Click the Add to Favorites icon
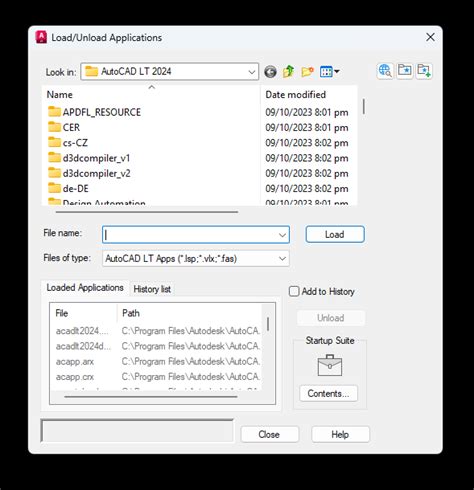 click(424, 71)
